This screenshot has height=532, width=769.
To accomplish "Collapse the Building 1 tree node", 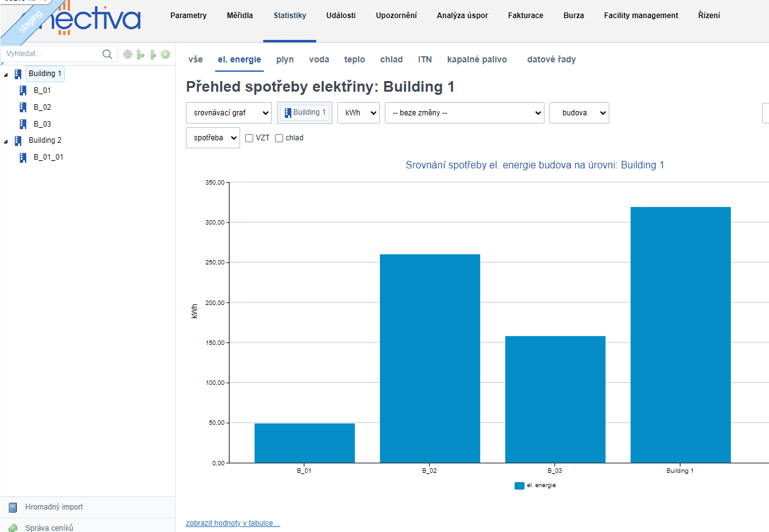I will (6, 74).
